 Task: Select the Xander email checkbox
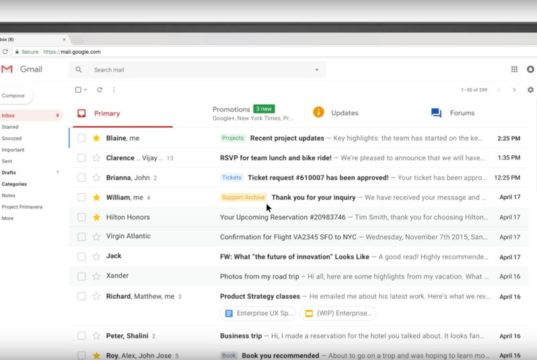pyautogui.click(x=82, y=276)
